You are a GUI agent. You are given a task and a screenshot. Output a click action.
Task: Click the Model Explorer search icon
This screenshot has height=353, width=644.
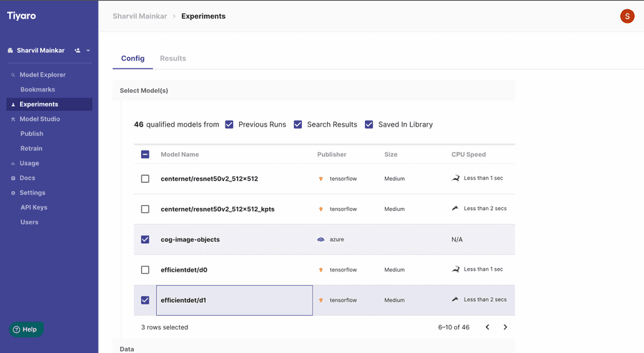13,75
